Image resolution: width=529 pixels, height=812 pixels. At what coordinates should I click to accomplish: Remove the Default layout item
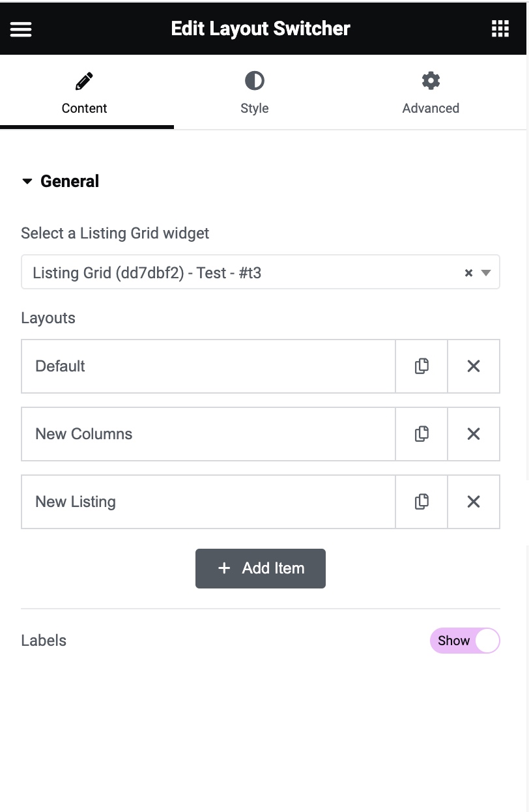(x=474, y=366)
